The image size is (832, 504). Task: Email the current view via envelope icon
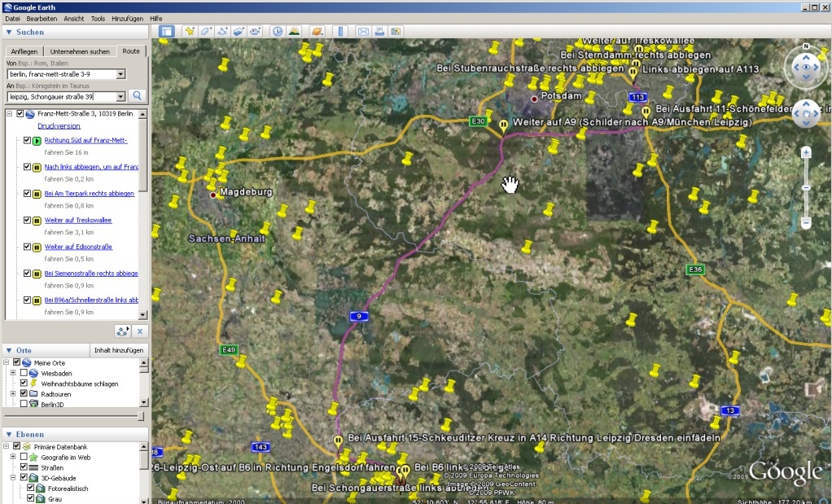click(363, 32)
